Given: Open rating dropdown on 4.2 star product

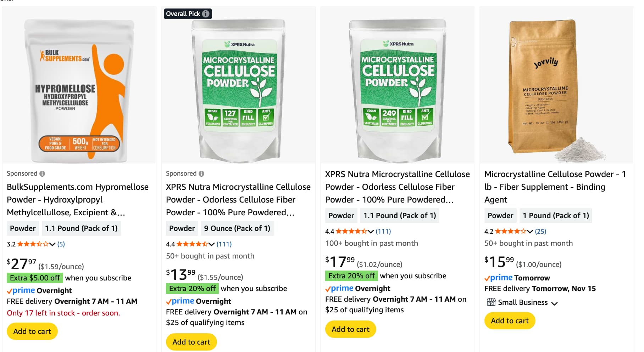Looking at the screenshot, I should pos(530,231).
